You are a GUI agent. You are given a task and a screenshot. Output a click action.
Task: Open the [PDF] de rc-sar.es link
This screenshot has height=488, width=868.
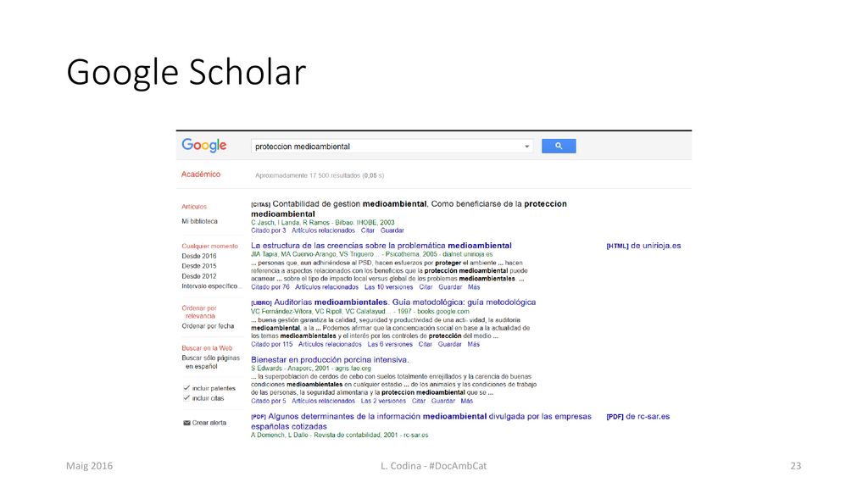click(638, 417)
